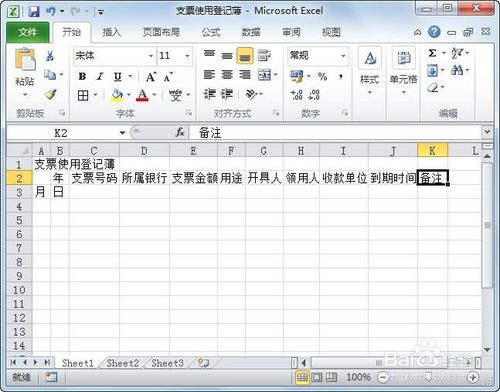Screen dimensions: 500x392
Task: Expand the Name Box dropdown arrow
Action: click(122, 133)
